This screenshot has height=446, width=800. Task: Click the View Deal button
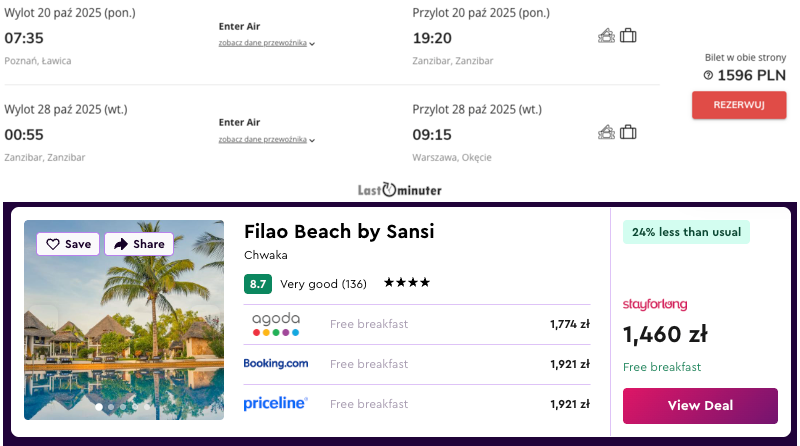tap(700, 405)
